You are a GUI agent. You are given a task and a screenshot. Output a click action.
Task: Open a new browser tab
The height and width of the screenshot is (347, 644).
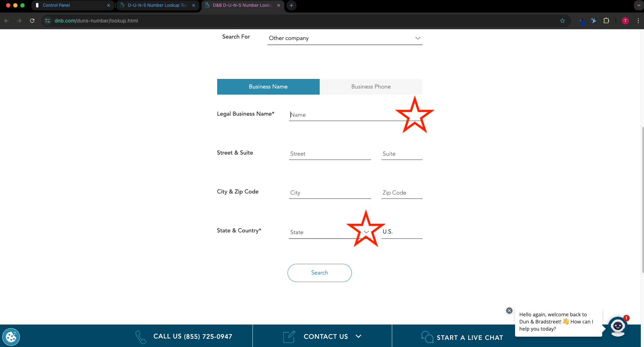(291, 5)
